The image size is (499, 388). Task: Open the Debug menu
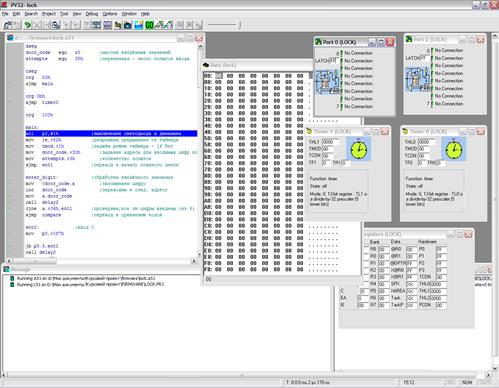coord(92,14)
